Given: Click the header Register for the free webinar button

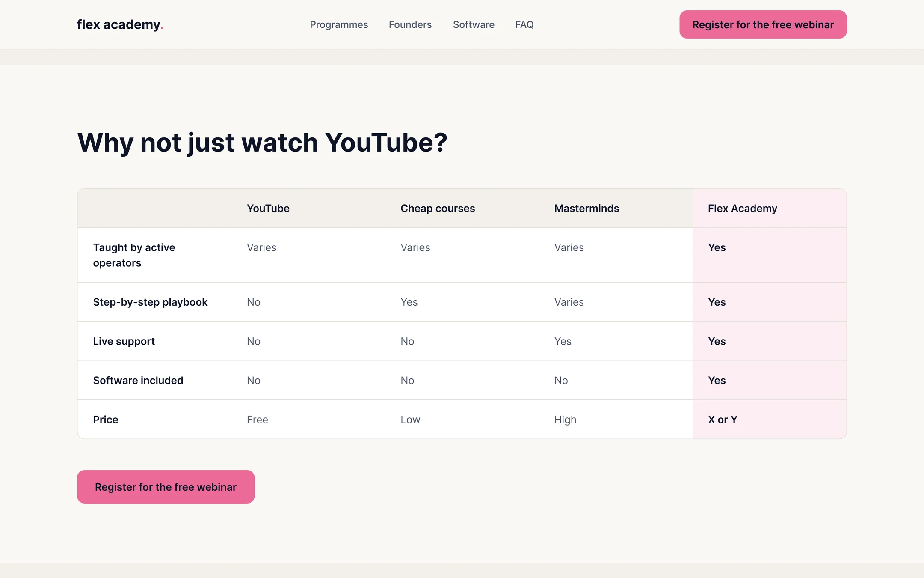Looking at the screenshot, I should click(763, 24).
